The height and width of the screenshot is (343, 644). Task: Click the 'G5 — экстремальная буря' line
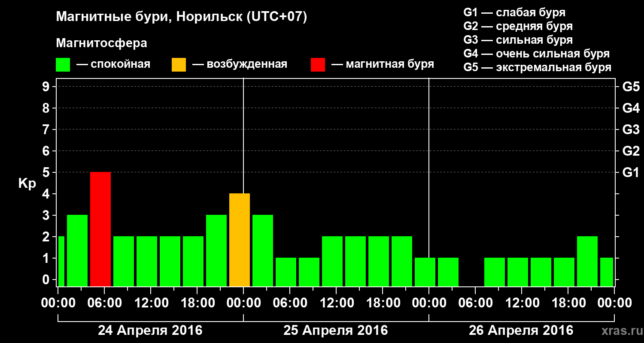click(537, 67)
